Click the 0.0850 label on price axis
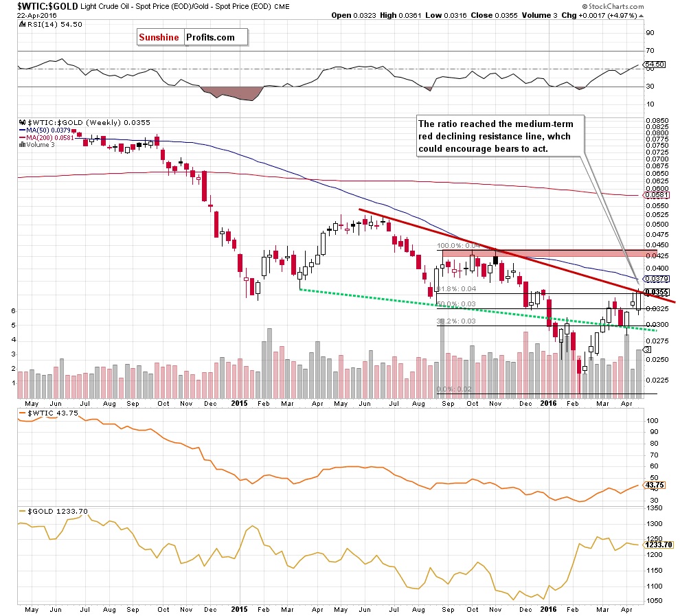Viewport: 680px width, 616px height. click(657, 120)
